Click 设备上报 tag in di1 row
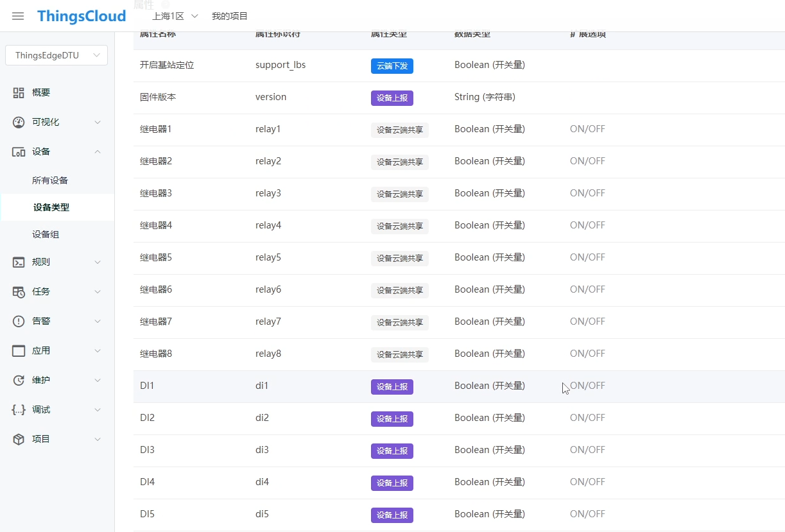 coord(392,386)
